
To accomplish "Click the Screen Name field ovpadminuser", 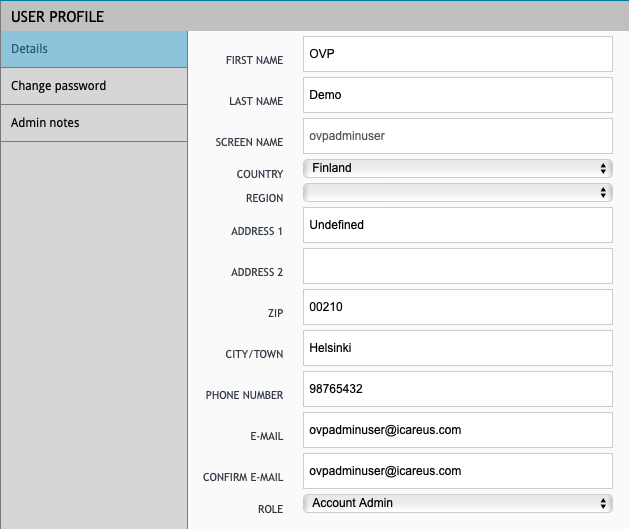I will [456, 136].
